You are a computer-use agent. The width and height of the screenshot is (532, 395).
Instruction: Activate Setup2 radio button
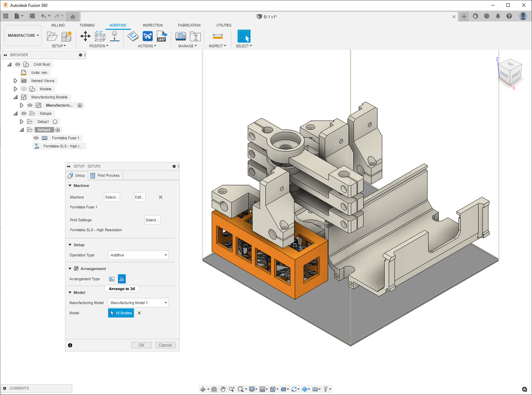(58, 130)
